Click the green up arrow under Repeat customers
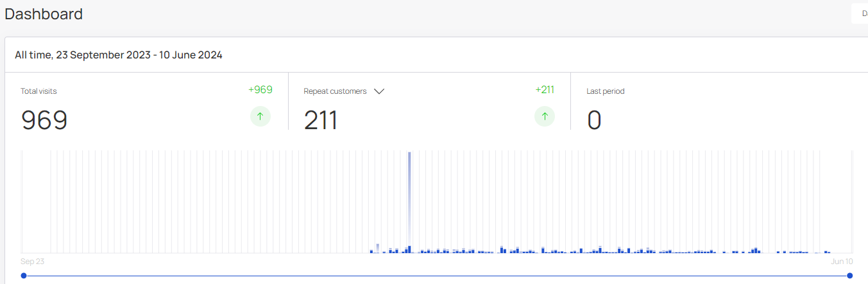868x284 pixels. point(544,116)
